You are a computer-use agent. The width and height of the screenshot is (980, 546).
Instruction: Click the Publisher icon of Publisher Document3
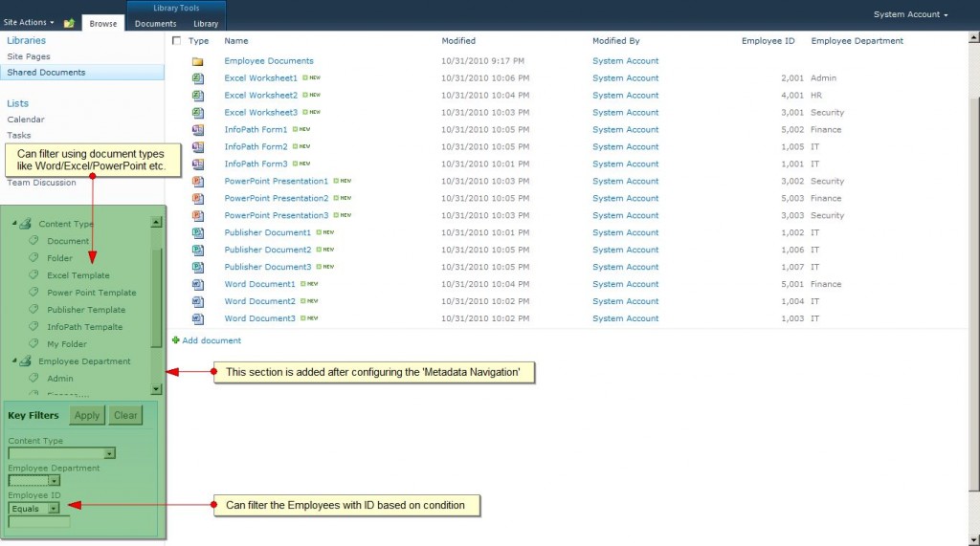coord(197,268)
